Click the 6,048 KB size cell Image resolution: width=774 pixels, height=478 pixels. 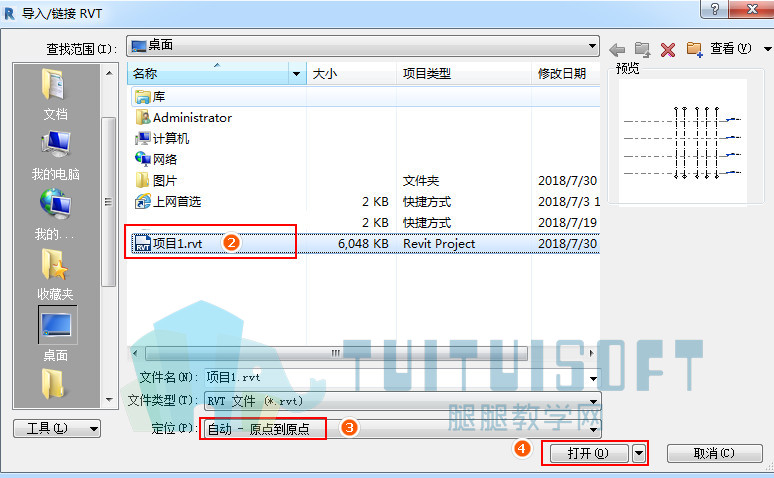click(363, 243)
